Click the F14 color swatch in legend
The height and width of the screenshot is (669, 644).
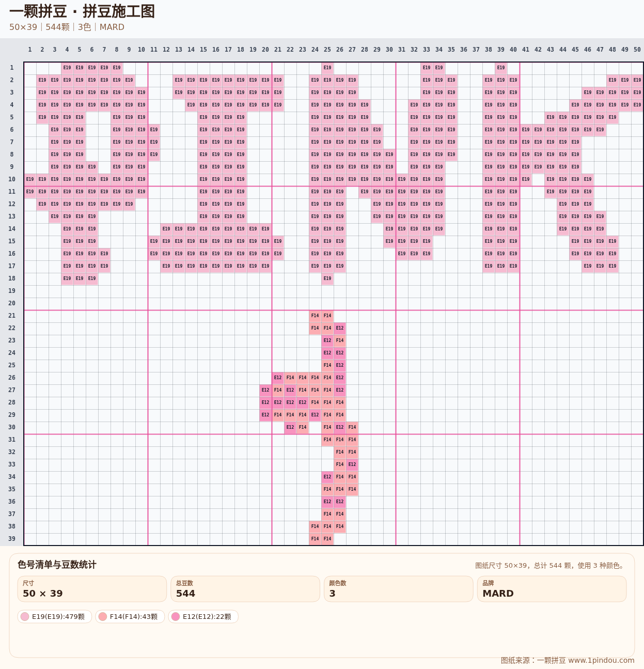[x=102, y=616]
